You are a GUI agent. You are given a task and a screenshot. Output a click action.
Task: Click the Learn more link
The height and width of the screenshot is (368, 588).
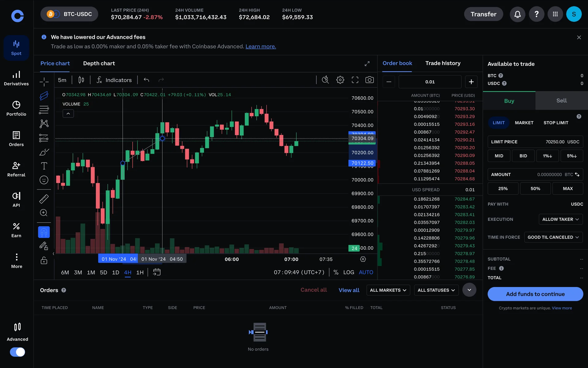261,47
